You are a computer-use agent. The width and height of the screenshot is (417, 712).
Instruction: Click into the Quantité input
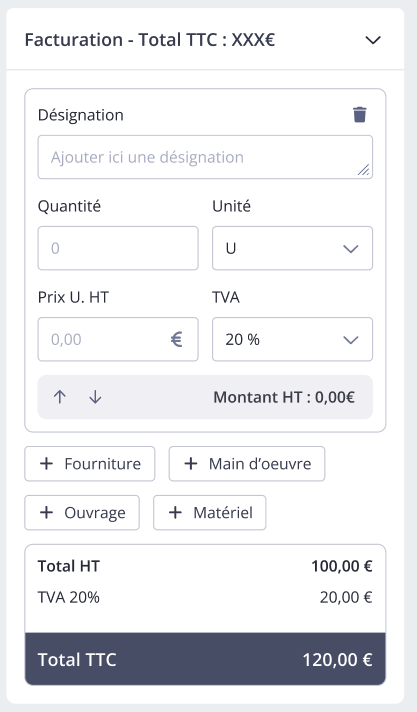coord(118,248)
